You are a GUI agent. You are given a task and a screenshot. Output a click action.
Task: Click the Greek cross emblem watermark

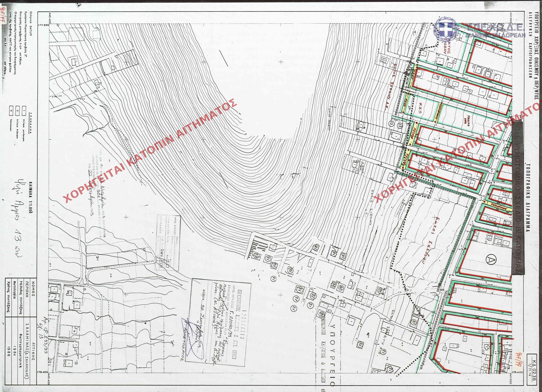click(x=445, y=29)
